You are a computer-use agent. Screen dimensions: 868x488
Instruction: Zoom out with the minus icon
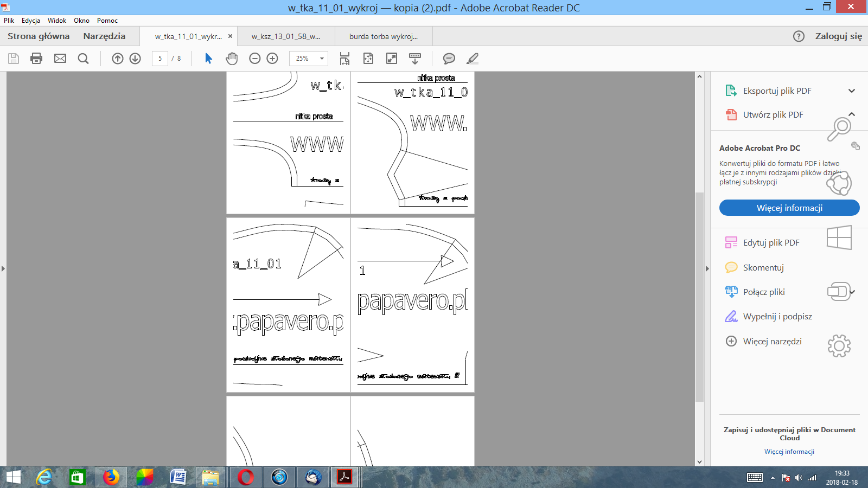click(x=254, y=59)
